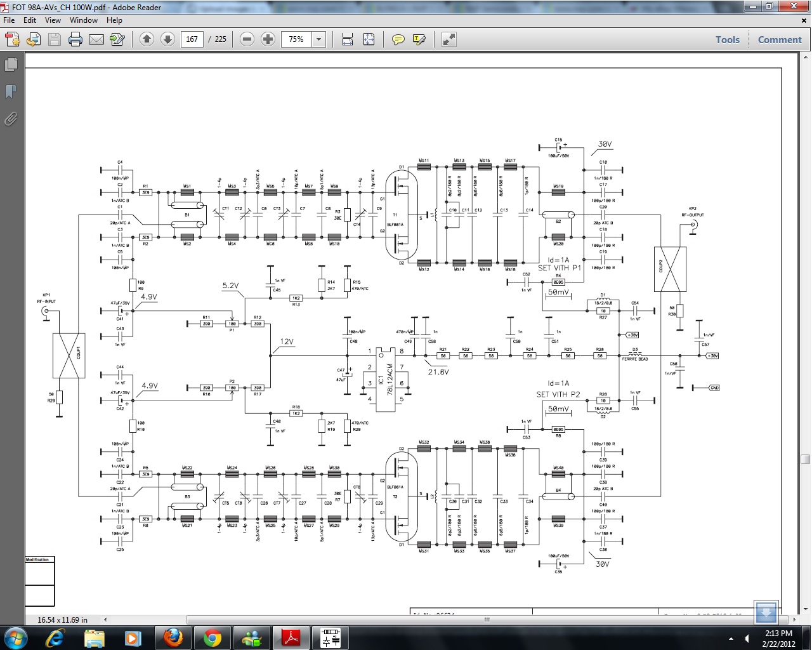Show hidden system tray icons

tap(731, 639)
